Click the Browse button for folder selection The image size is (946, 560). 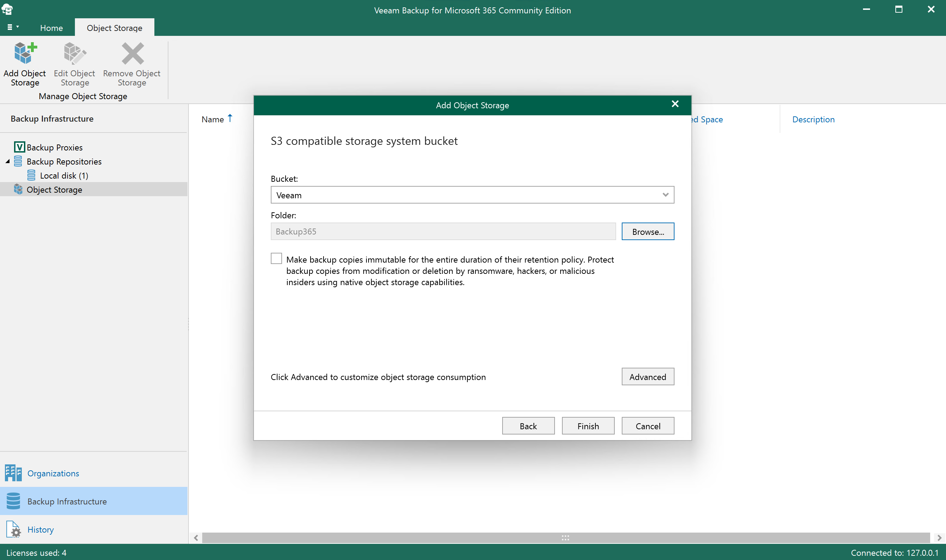[648, 231]
